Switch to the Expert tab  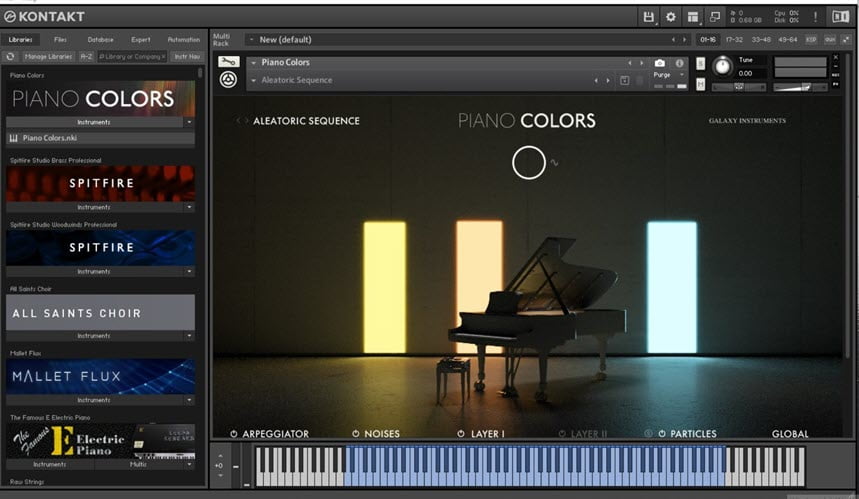[141, 39]
